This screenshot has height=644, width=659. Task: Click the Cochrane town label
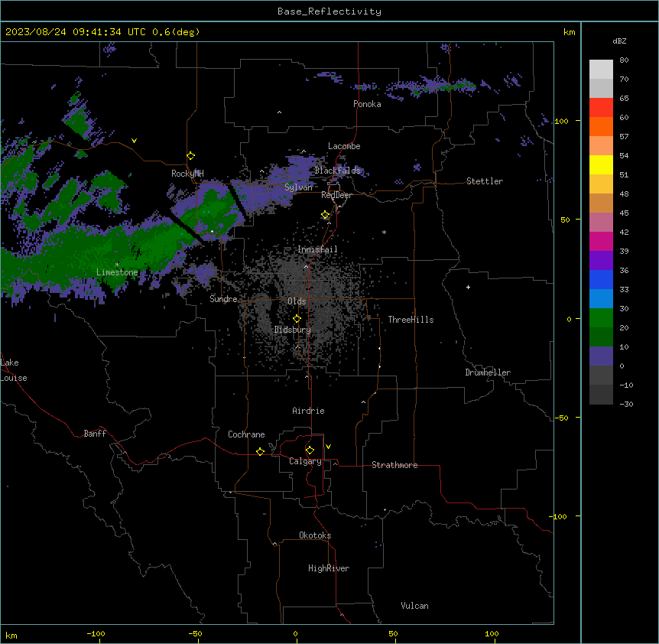pyautogui.click(x=246, y=434)
